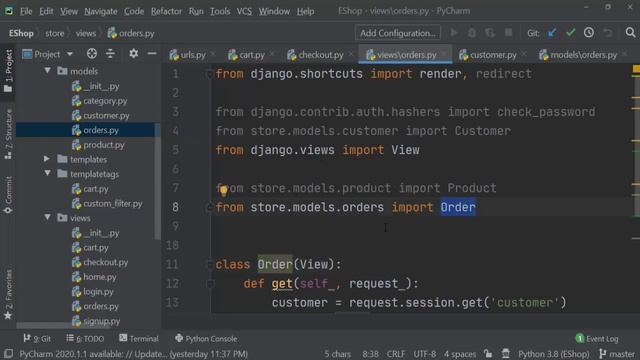Image resolution: width=640 pixels, height=360 pixels.
Task: Close the checkout.py editor tab
Action: (x=351, y=54)
